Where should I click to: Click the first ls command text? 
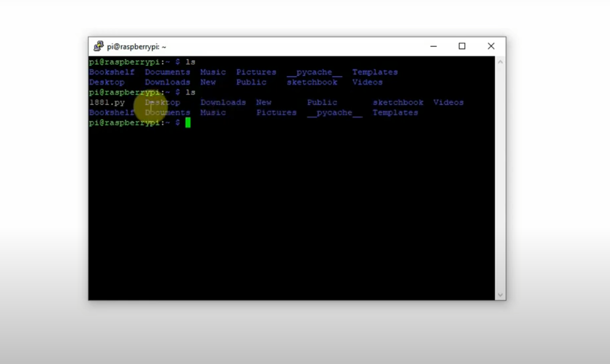pos(189,62)
